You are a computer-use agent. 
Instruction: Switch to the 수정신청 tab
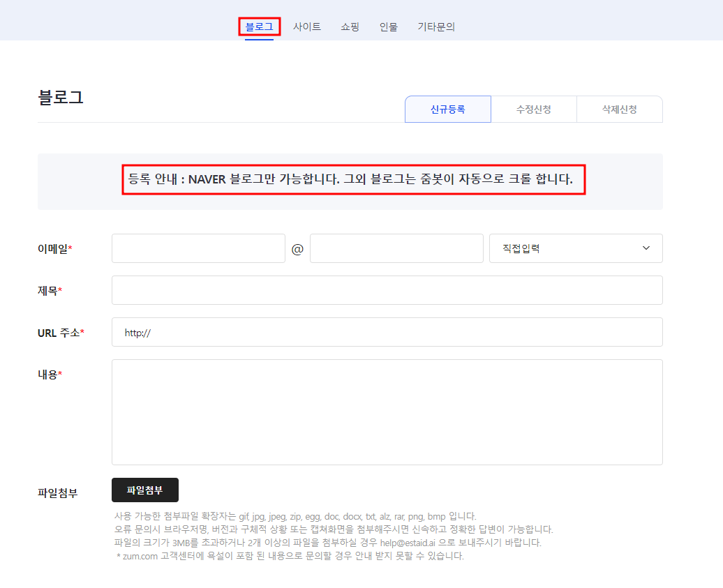[534, 110]
